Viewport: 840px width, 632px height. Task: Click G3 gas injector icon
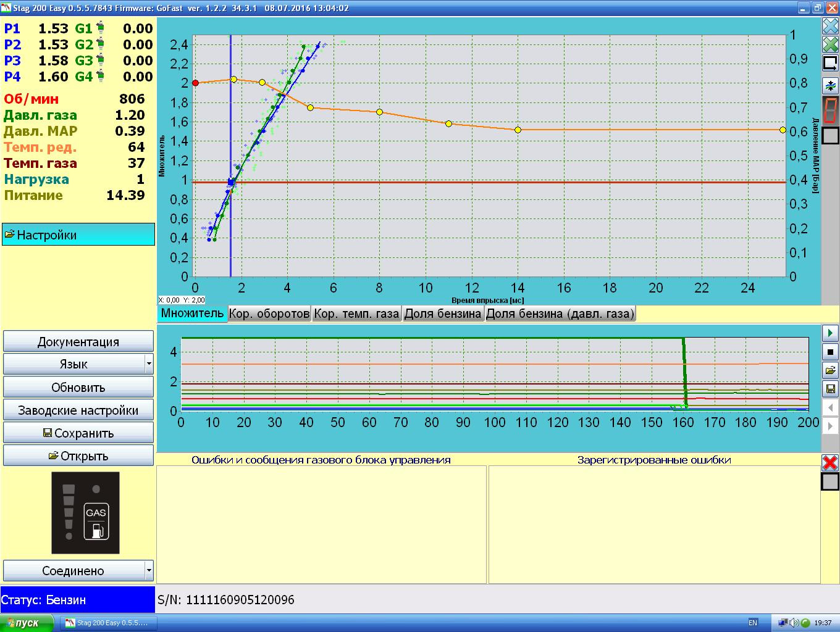(x=100, y=60)
